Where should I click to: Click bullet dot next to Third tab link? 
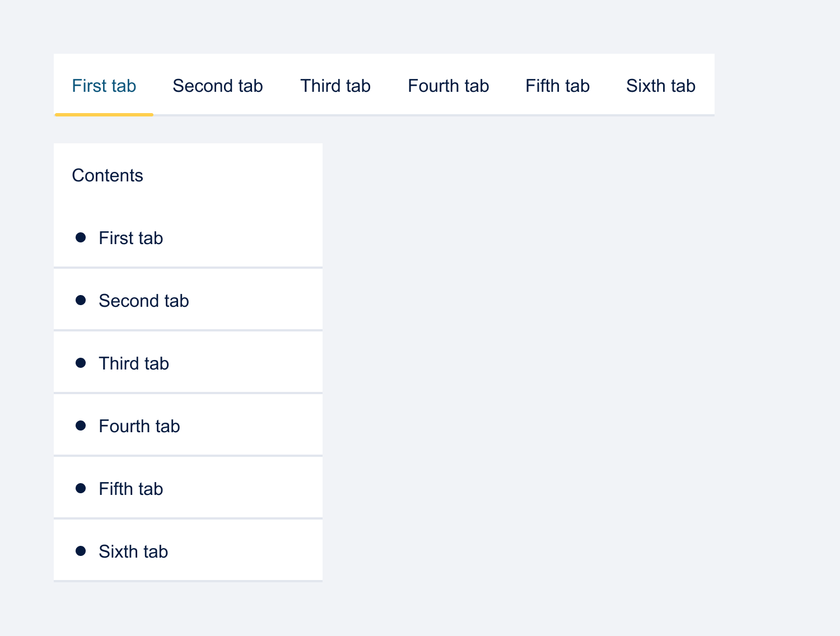81,363
